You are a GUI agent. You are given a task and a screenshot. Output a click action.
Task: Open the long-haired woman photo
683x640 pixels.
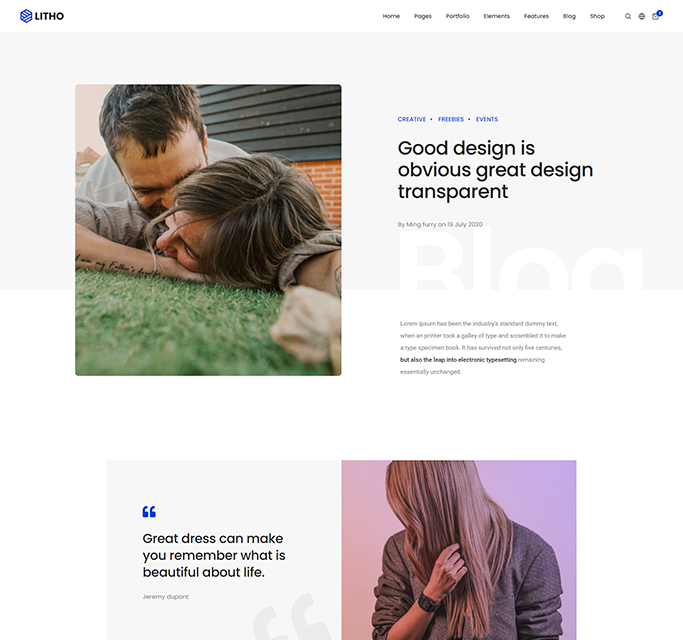459,550
